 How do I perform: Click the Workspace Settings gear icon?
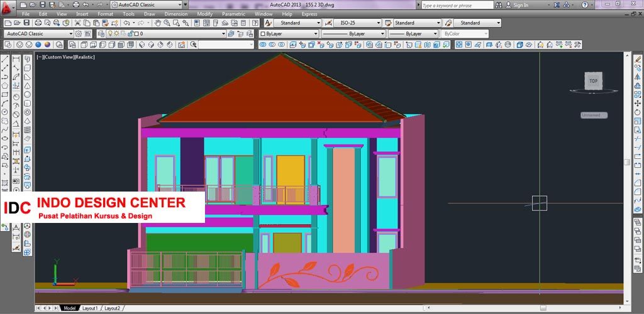pos(78,34)
